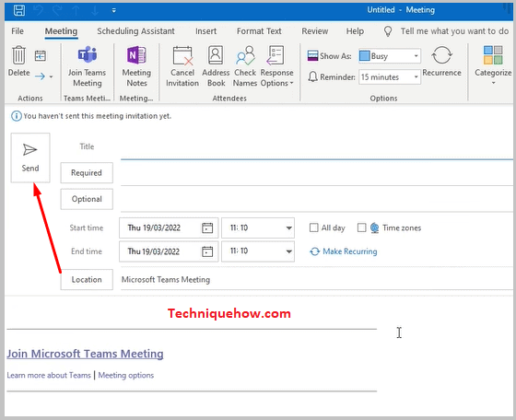This screenshot has height=420, width=516.
Task: Click the Save icon in title bar
Action: pyautogui.click(x=19, y=10)
